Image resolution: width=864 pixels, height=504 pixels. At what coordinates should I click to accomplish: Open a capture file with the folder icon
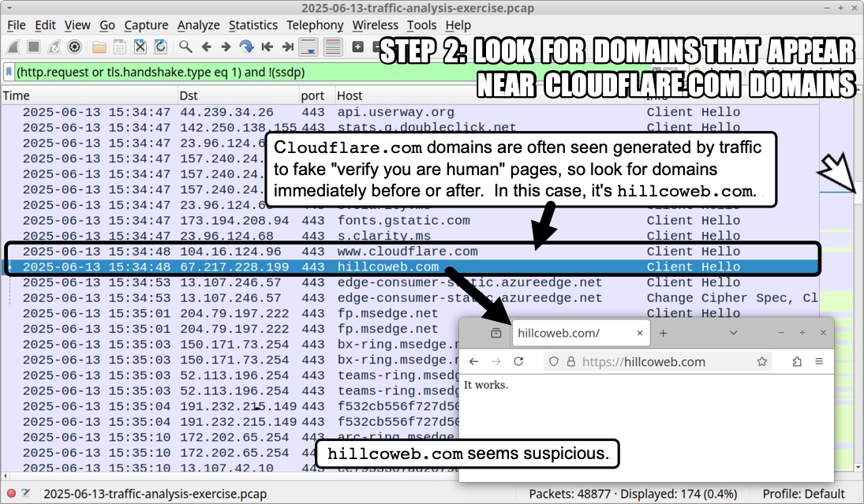(x=99, y=47)
